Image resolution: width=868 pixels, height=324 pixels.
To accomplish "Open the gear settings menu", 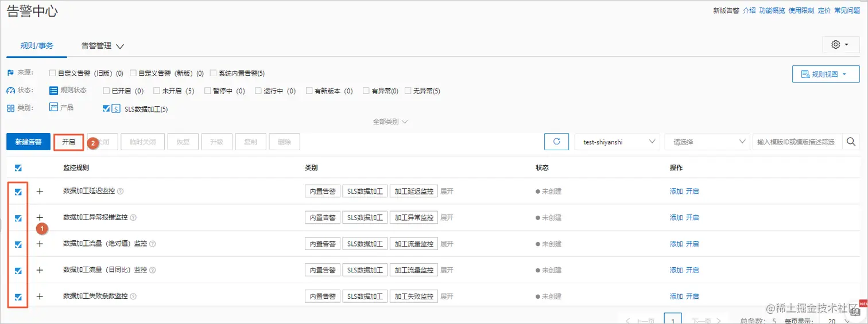I will [x=841, y=45].
